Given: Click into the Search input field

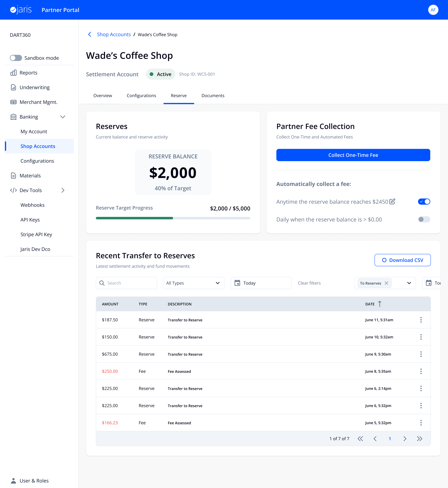Looking at the screenshot, I should click(x=126, y=283).
